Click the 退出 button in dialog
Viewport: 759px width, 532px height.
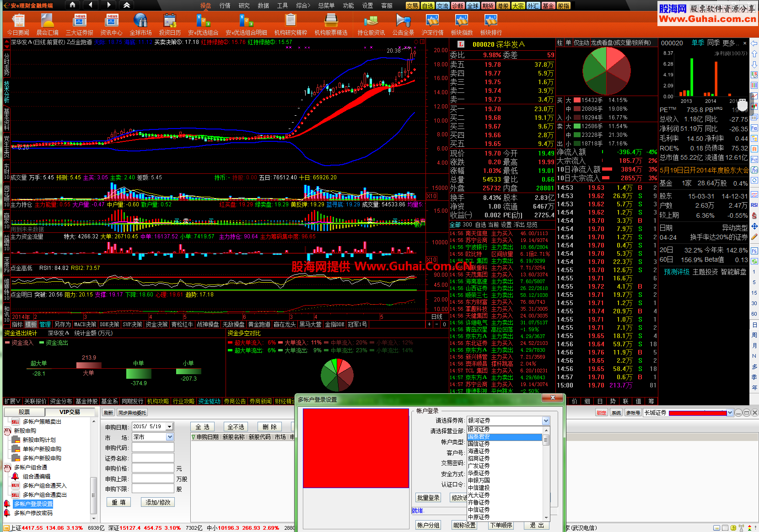click(537, 525)
